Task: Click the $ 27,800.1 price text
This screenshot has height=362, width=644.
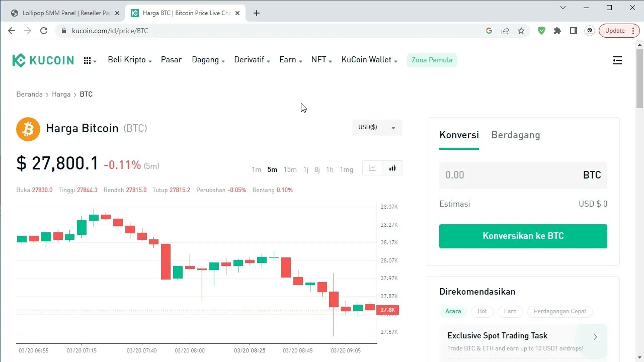Action: click(57, 163)
